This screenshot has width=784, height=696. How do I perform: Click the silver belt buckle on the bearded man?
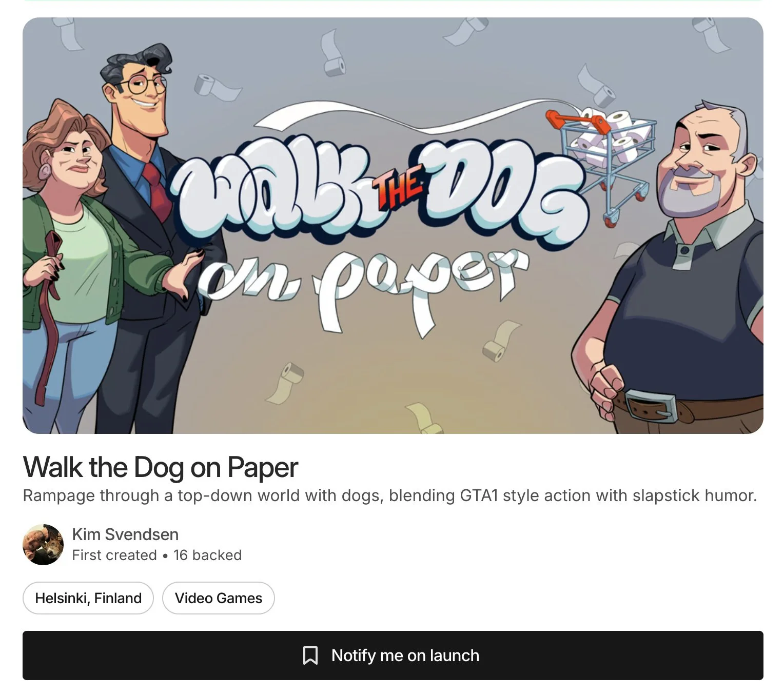click(652, 405)
